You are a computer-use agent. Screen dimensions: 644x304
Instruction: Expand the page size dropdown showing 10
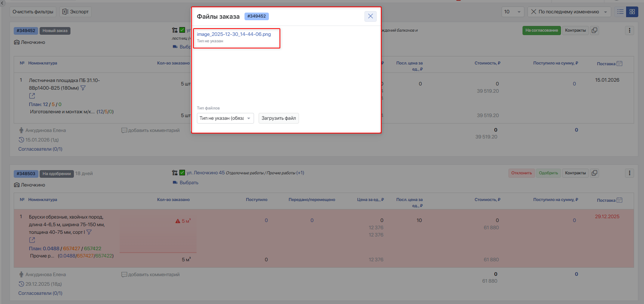pyautogui.click(x=513, y=12)
